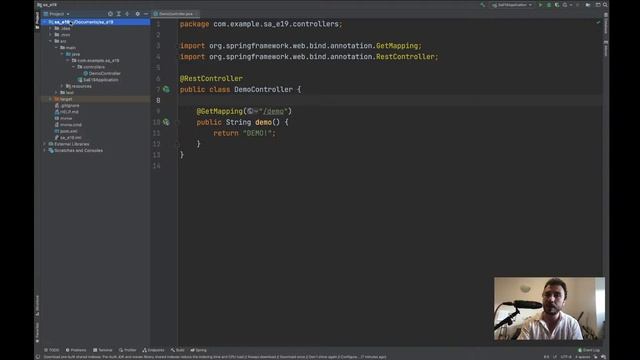Click the Structure vertical tab on left stripe
The image size is (640, 360).
[x=37, y=305]
